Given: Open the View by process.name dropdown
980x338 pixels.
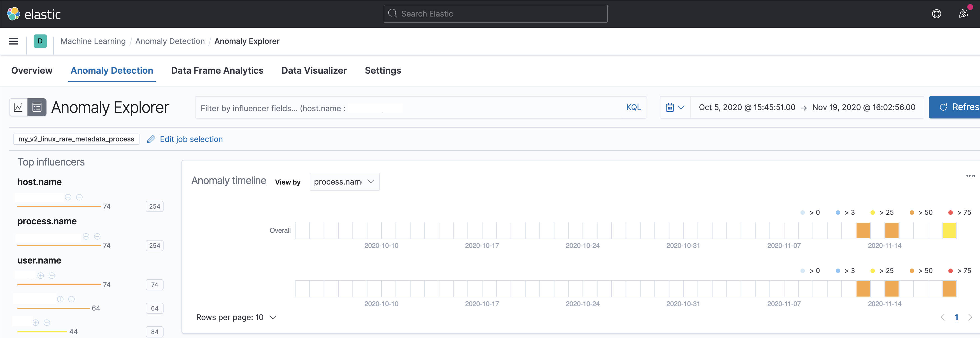Looking at the screenshot, I should [344, 182].
